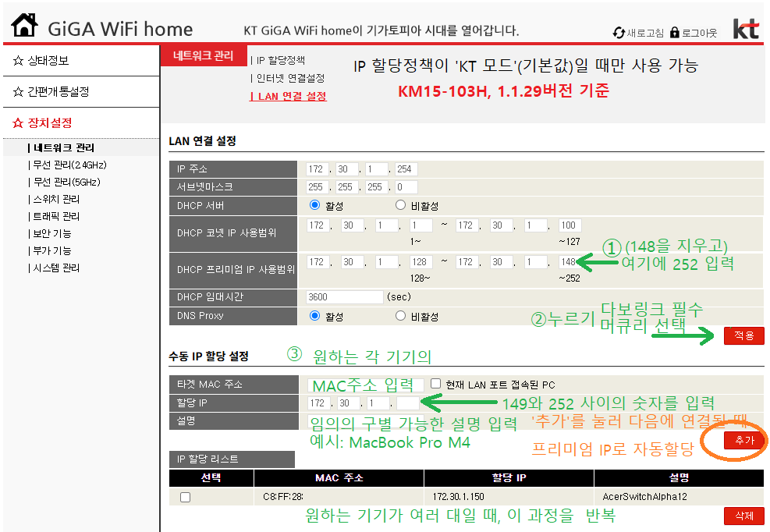Click IP 주소 last octet field 254
This screenshot has width=770, height=532.
pos(406,169)
